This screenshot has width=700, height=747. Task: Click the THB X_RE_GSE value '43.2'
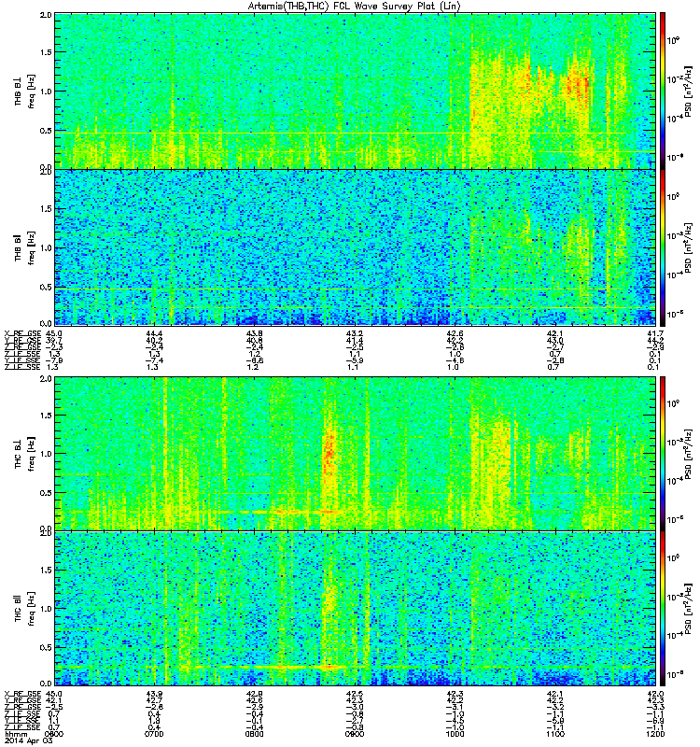click(x=355, y=333)
